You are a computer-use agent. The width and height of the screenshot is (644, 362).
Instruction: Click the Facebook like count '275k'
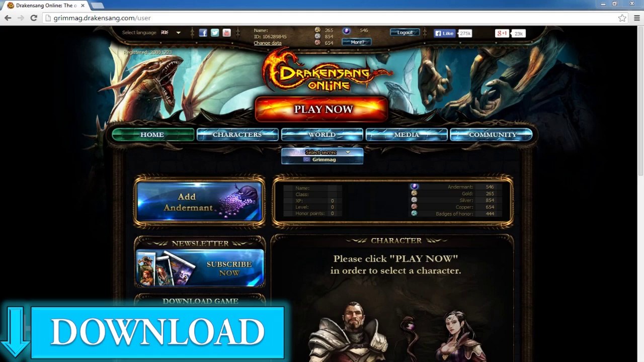465,33
